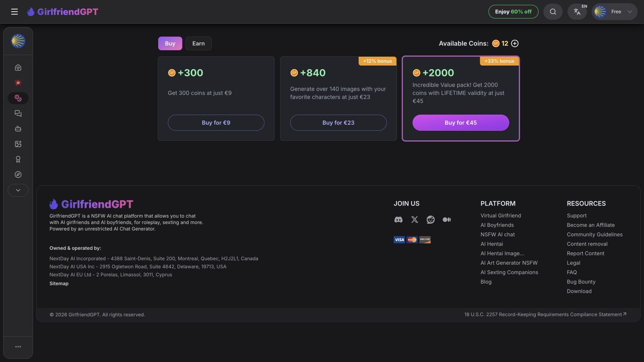Open AI Art Generator NSFW link
The height and width of the screenshot is (362, 644).
click(x=509, y=263)
